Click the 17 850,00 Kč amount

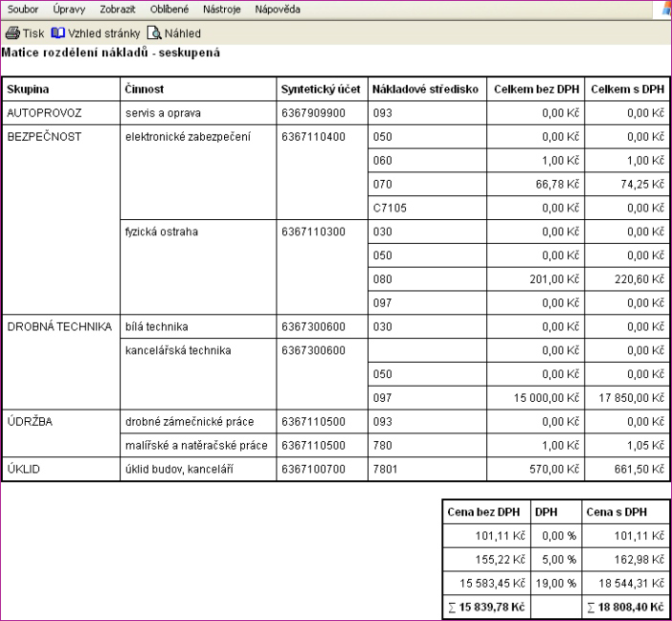point(631,398)
